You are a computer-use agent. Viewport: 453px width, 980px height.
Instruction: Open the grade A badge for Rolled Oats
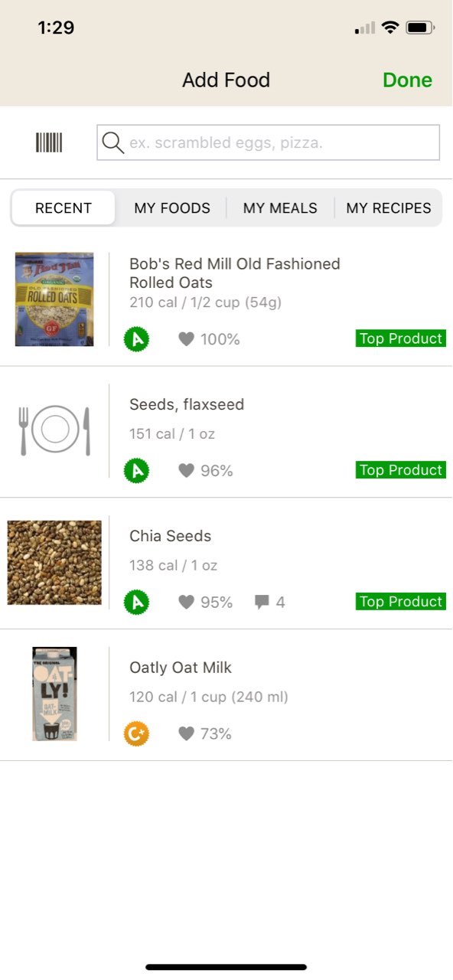pos(137,338)
